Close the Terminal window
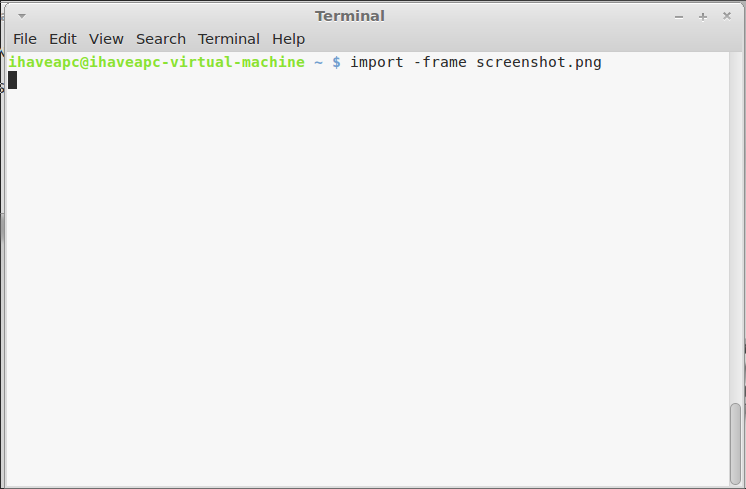 coord(726,16)
